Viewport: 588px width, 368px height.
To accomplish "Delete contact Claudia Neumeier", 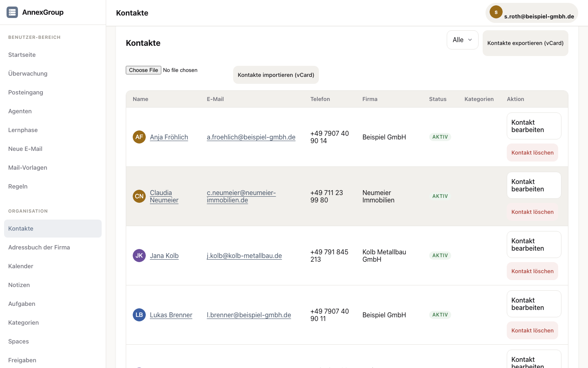I will point(532,212).
